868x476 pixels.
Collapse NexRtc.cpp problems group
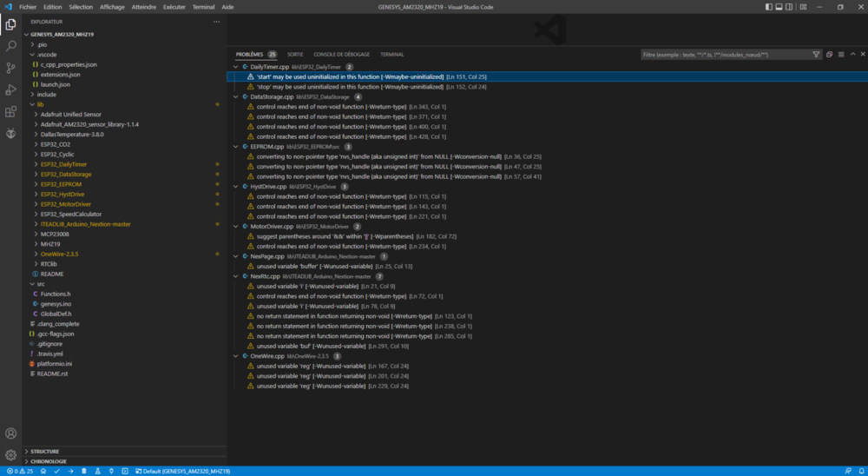pyautogui.click(x=236, y=276)
